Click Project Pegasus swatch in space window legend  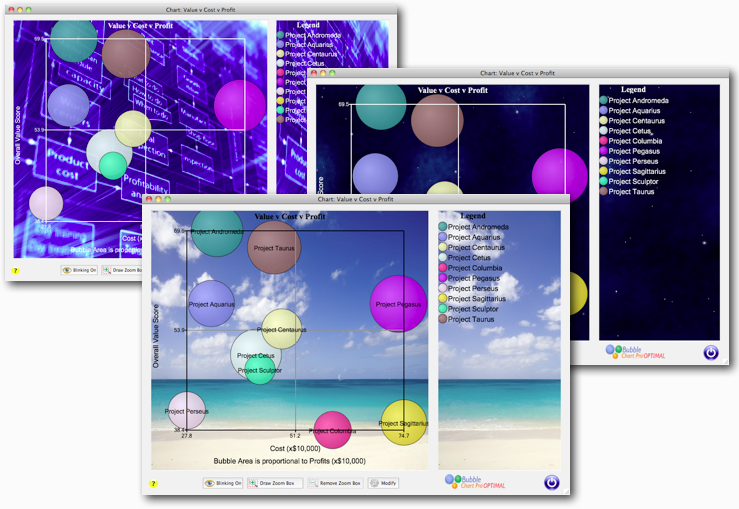pyautogui.click(x=603, y=151)
